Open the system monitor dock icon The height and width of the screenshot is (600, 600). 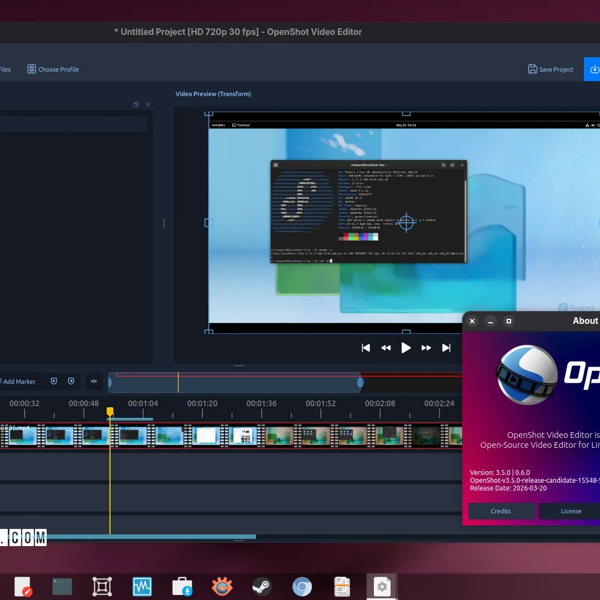pyautogui.click(x=142, y=587)
